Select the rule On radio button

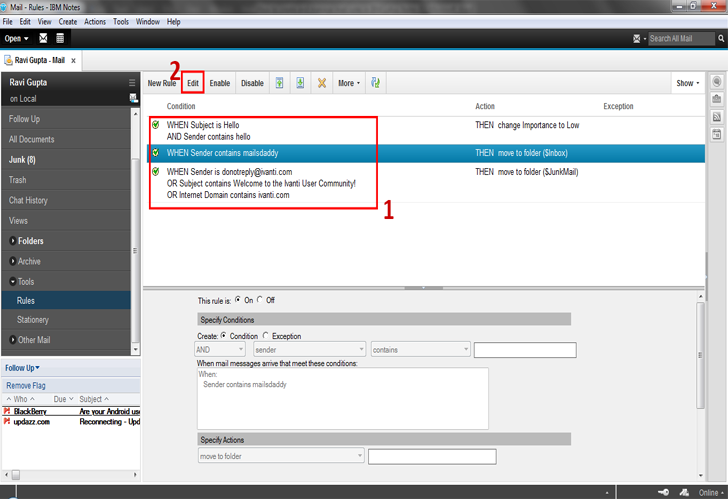coord(238,300)
